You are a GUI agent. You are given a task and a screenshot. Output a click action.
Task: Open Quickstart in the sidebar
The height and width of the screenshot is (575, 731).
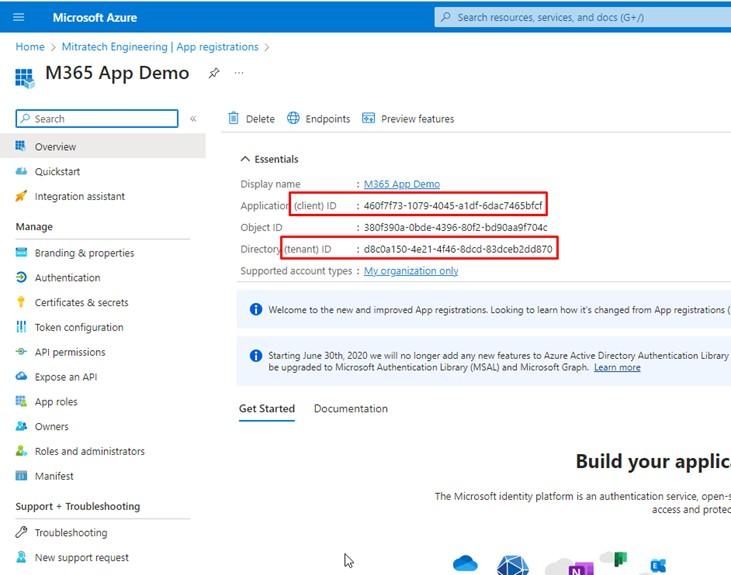57,172
